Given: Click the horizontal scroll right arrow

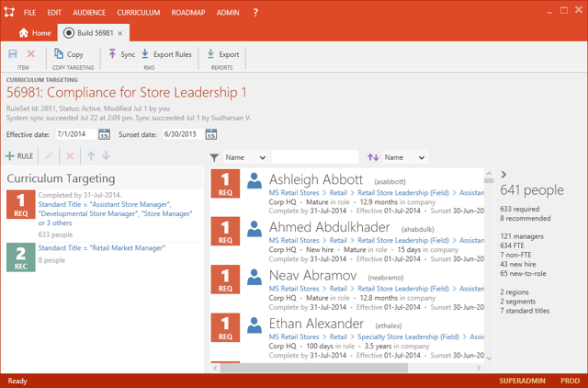Looking at the screenshot, I should (479, 368).
